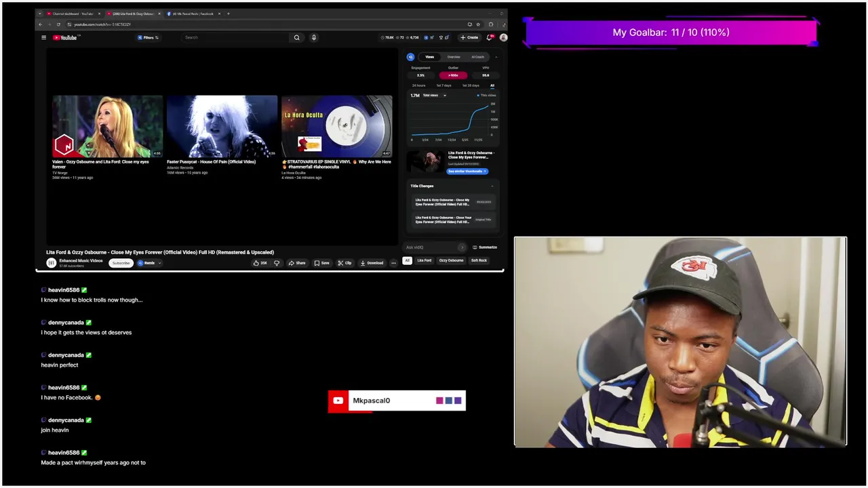Image resolution: width=868 pixels, height=488 pixels.
Task: Click the Enhanced Music Videos channel name
Action: point(81,261)
